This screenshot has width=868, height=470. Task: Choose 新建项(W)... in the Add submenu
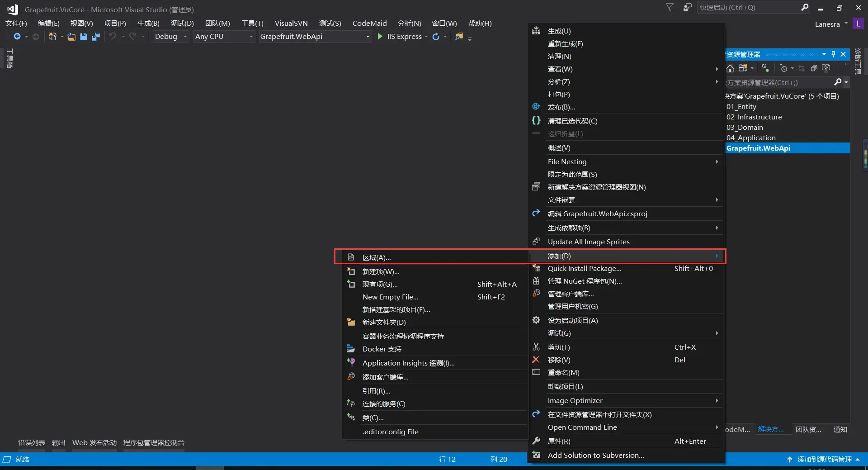(x=435, y=272)
